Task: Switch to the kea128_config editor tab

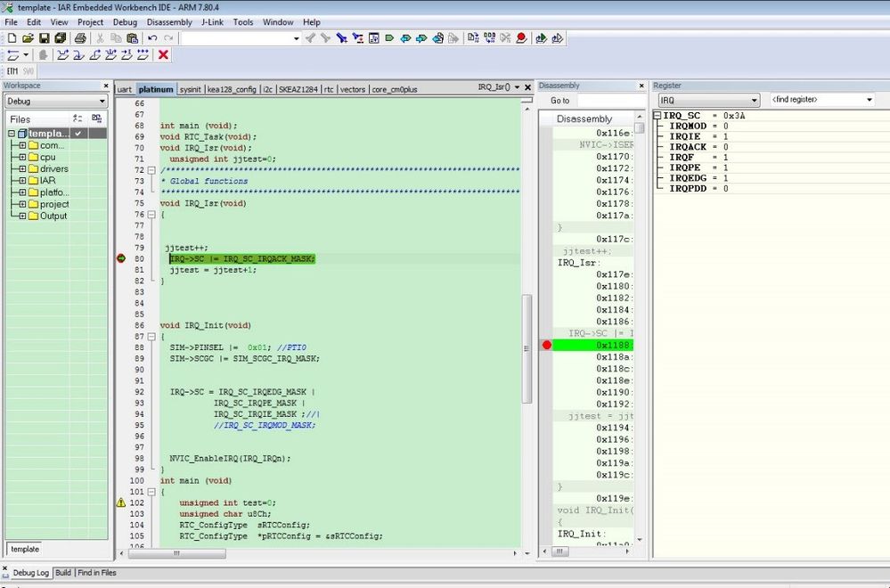Action: coord(232,89)
